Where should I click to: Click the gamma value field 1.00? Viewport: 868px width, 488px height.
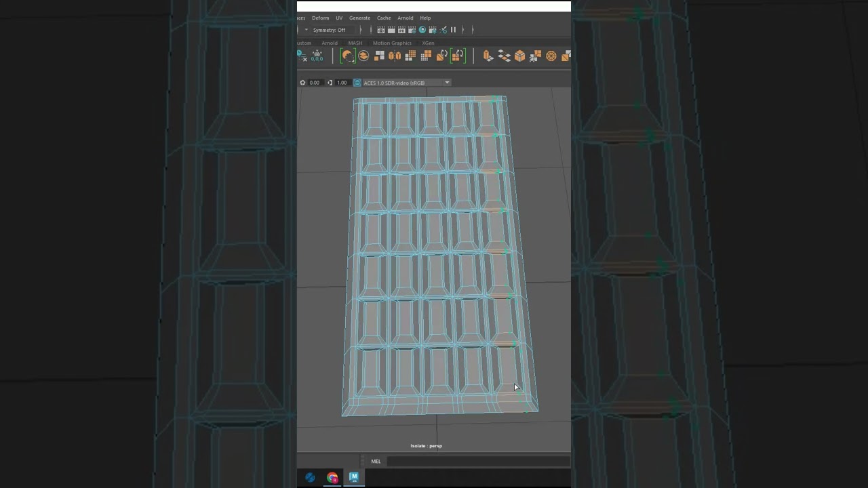point(342,83)
